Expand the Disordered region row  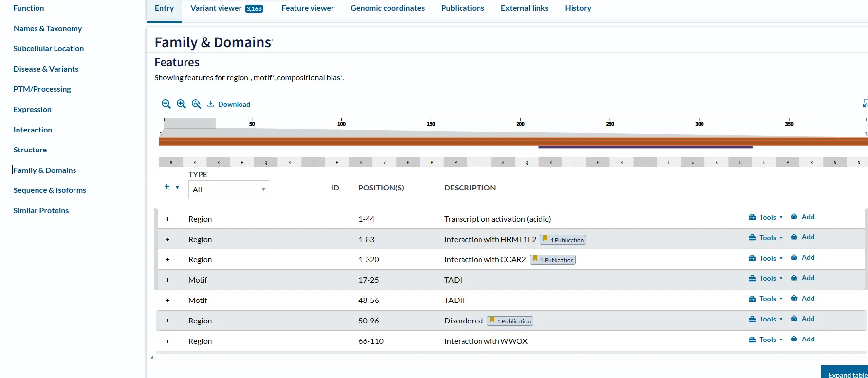167,321
